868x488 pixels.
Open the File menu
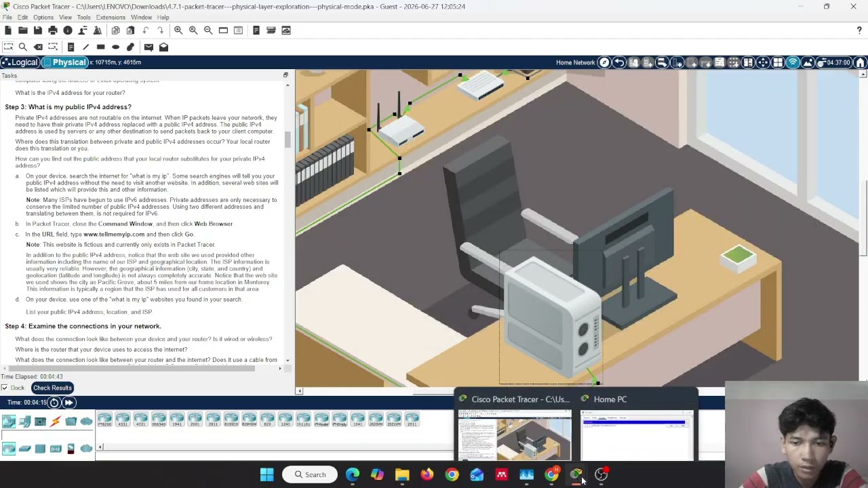(x=7, y=17)
